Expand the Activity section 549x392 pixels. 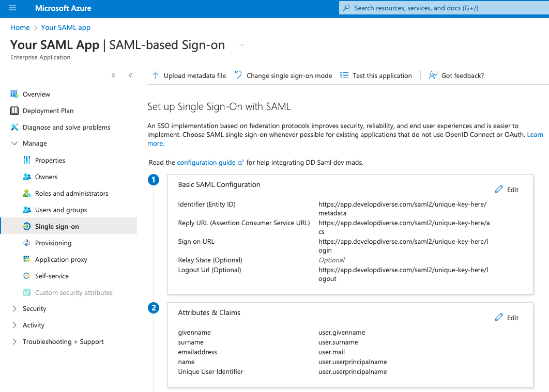[x=14, y=325]
